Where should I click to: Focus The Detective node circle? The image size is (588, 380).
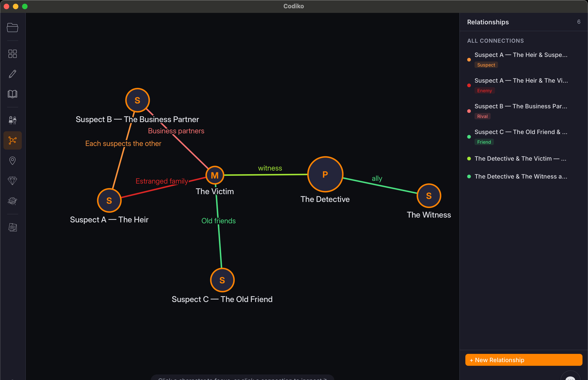(x=325, y=174)
